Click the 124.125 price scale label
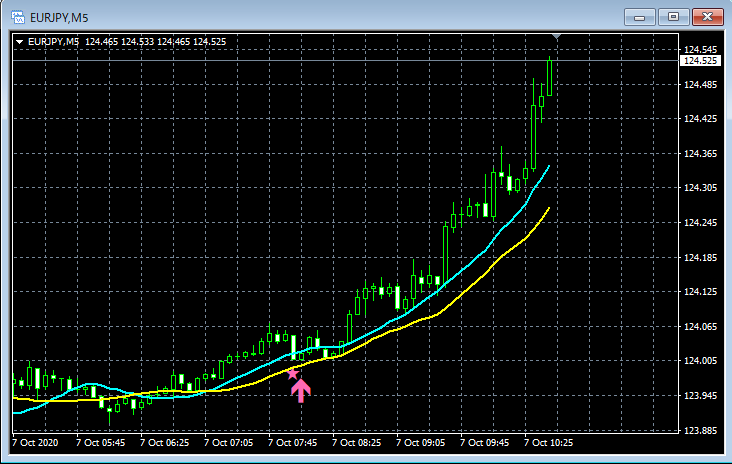This screenshot has width=732, height=464. (700, 292)
